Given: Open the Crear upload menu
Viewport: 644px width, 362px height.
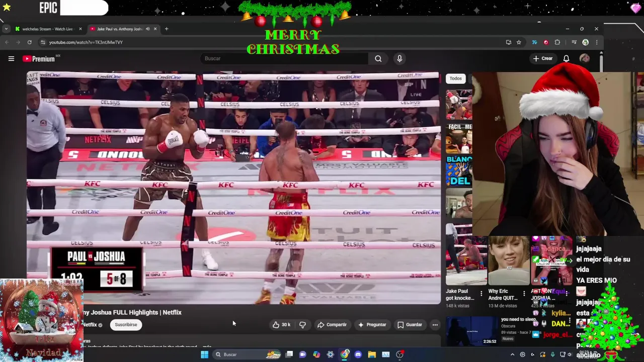Looking at the screenshot, I should (543, 58).
